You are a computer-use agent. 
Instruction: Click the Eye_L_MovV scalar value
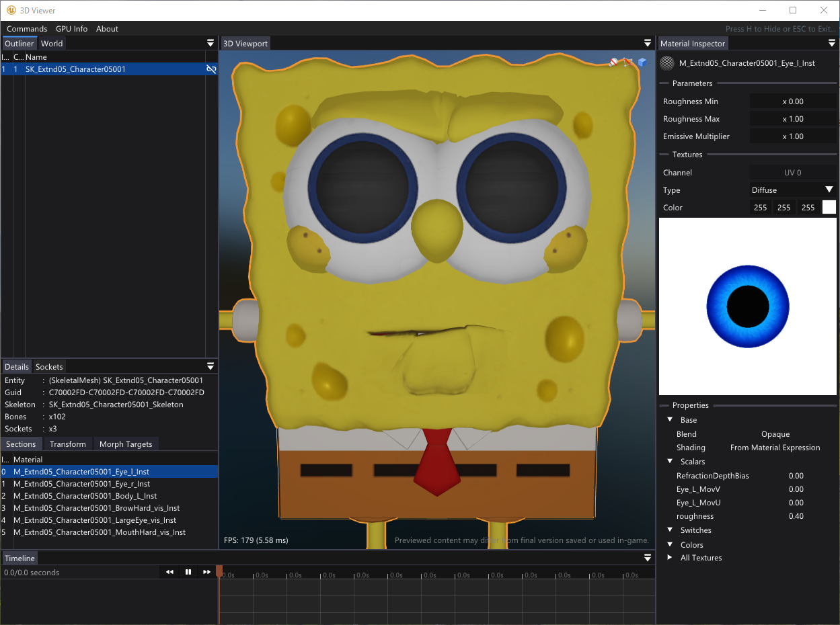[x=796, y=489]
